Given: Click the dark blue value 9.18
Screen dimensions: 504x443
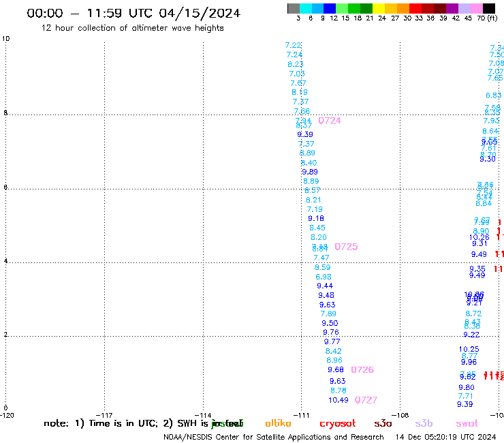Looking at the screenshot, I should (316, 219).
